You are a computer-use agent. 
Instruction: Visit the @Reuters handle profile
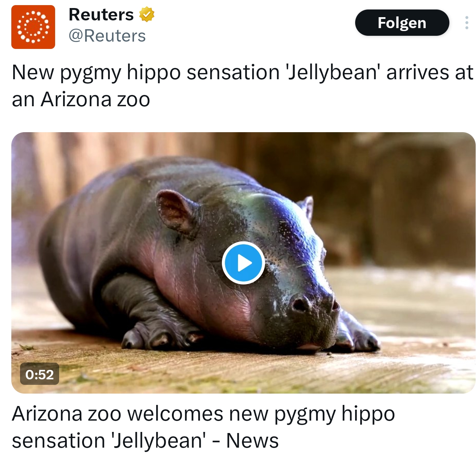click(107, 36)
